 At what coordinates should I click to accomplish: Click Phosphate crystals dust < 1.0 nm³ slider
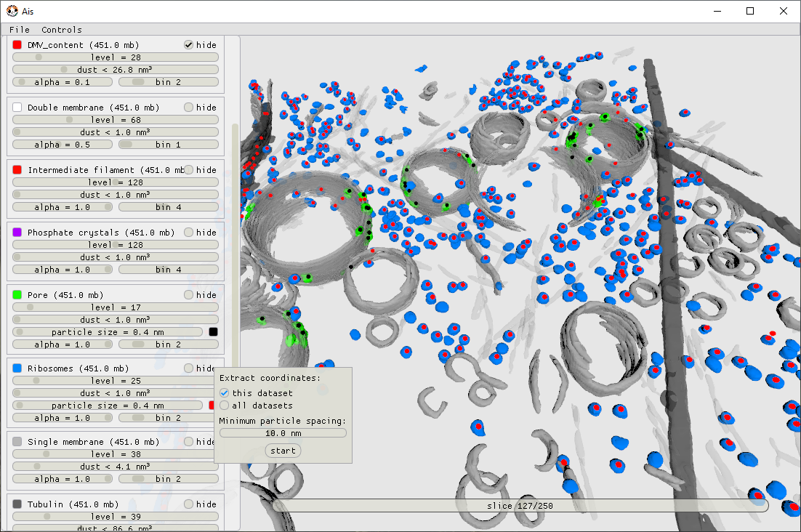pos(116,257)
